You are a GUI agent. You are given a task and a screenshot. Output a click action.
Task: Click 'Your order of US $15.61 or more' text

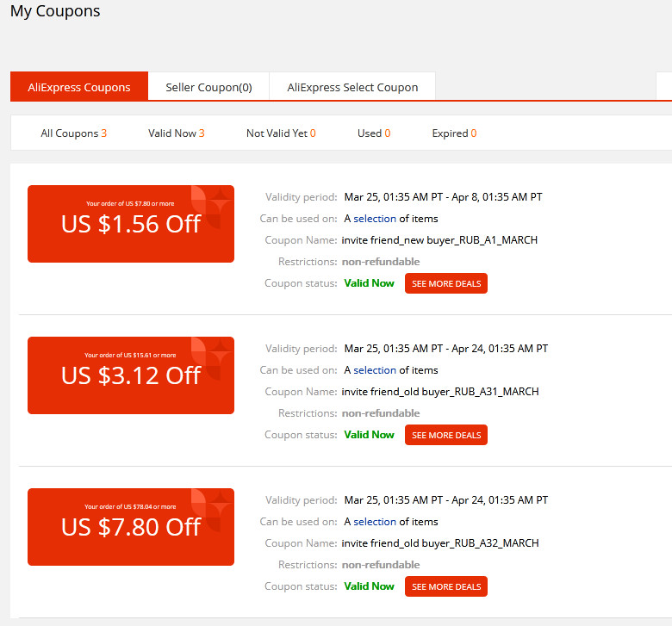130,356
